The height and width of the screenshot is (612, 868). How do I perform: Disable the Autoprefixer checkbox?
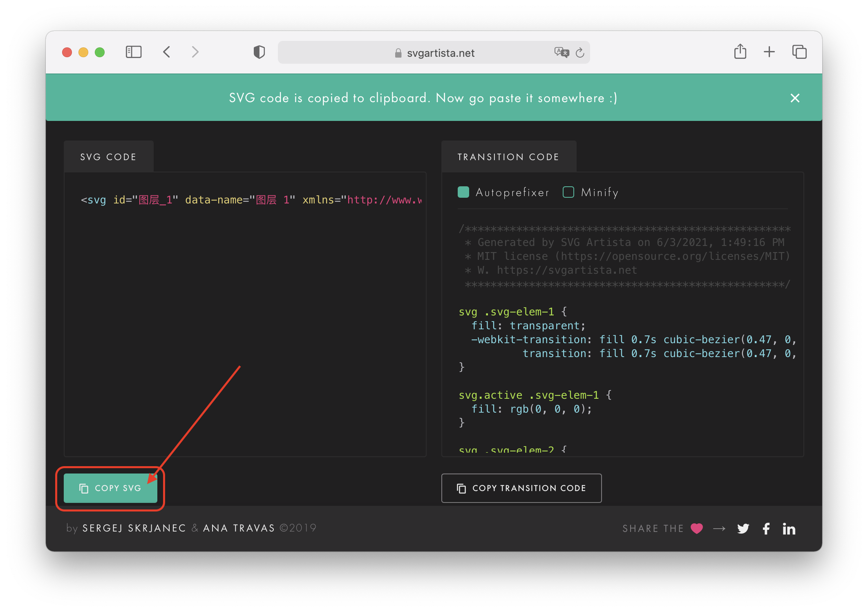[463, 192]
